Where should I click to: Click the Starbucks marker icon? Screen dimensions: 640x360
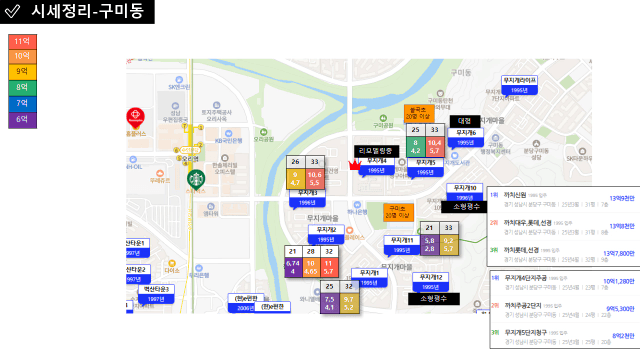[196, 179]
